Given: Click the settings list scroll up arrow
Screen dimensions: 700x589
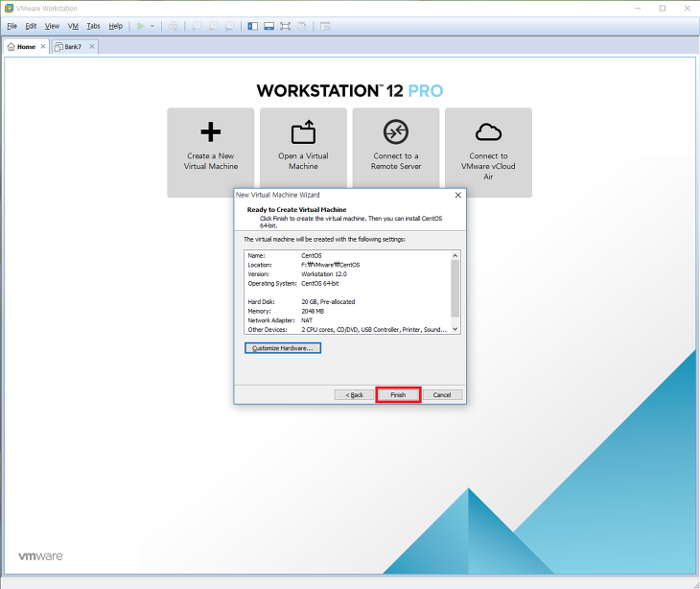Looking at the screenshot, I should (x=455, y=255).
